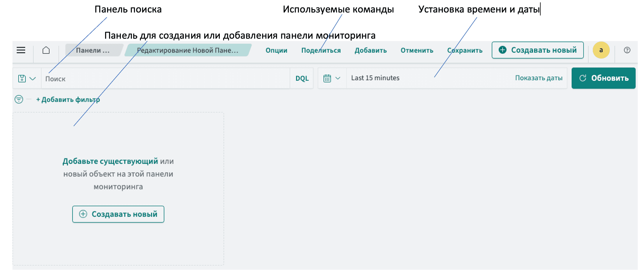The image size is (644, 276).
Task: Go to the Панели breadcrumb tab
Action: coord(93,50)
